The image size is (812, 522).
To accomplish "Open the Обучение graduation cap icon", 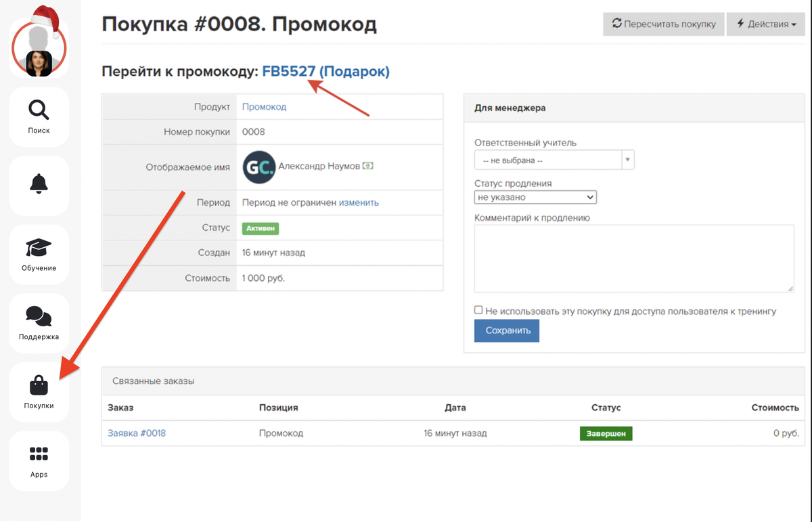I will [39, 248].
